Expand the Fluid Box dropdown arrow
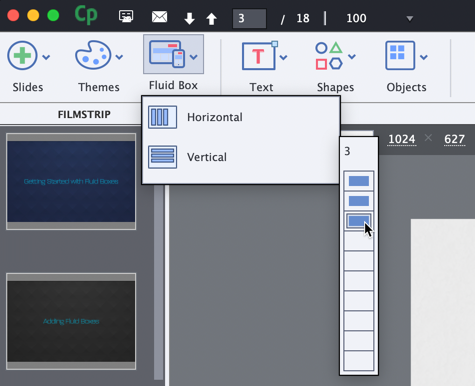This screenshot has width=475, height=386. pyautogui.click(x=194, y=57)
